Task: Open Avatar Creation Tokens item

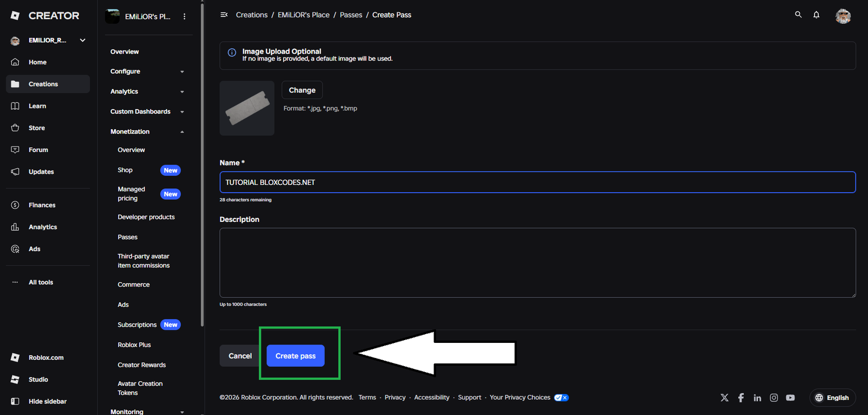Action: coord(140,388)
